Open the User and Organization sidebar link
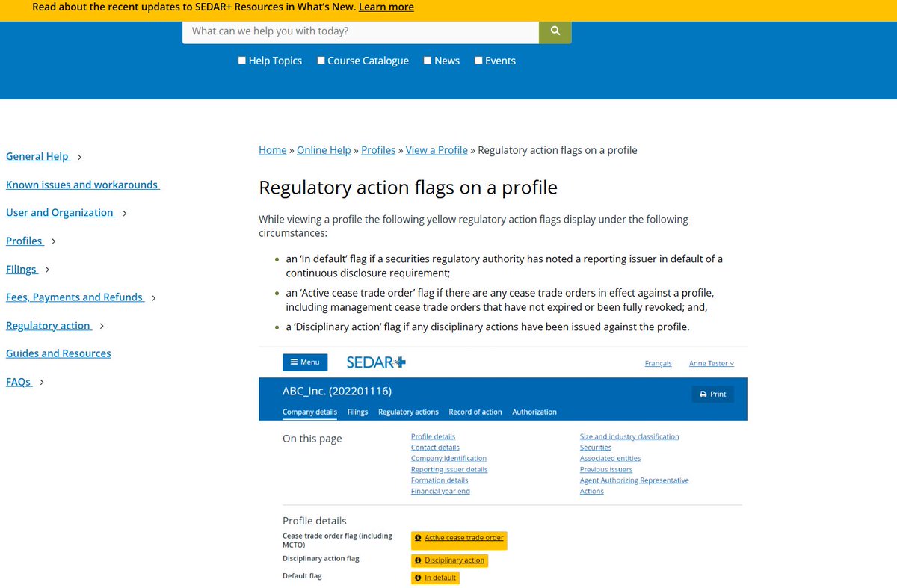Viewport: 897px width, 588px height. [x=61, y=212]
